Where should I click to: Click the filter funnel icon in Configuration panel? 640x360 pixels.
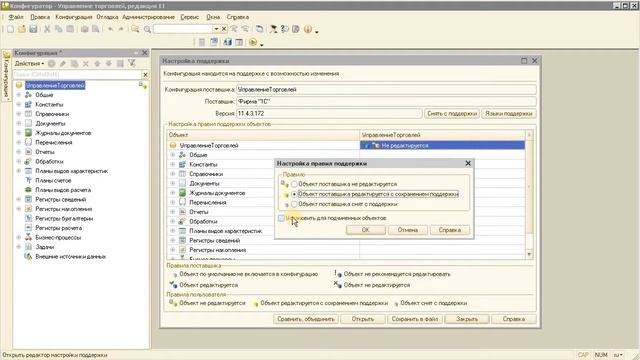[x=131, y=63]
